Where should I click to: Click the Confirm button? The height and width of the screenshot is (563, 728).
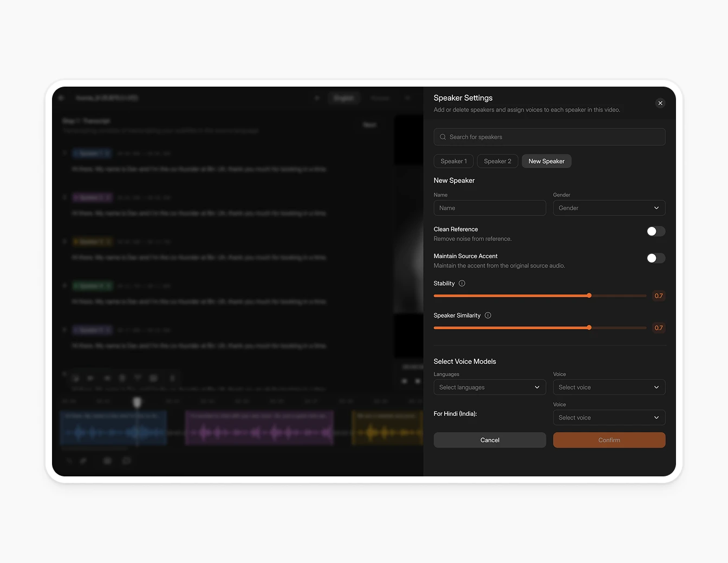(x=609, y=440)
